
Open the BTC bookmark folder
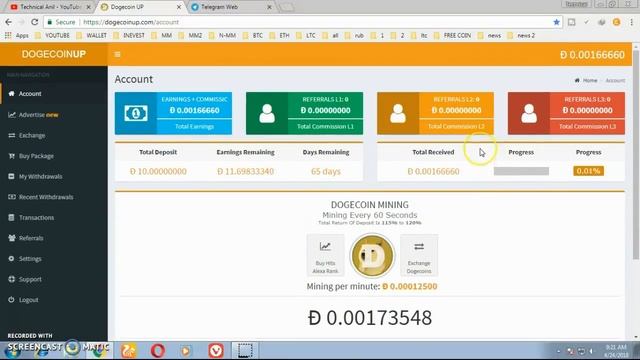(253, 36)
